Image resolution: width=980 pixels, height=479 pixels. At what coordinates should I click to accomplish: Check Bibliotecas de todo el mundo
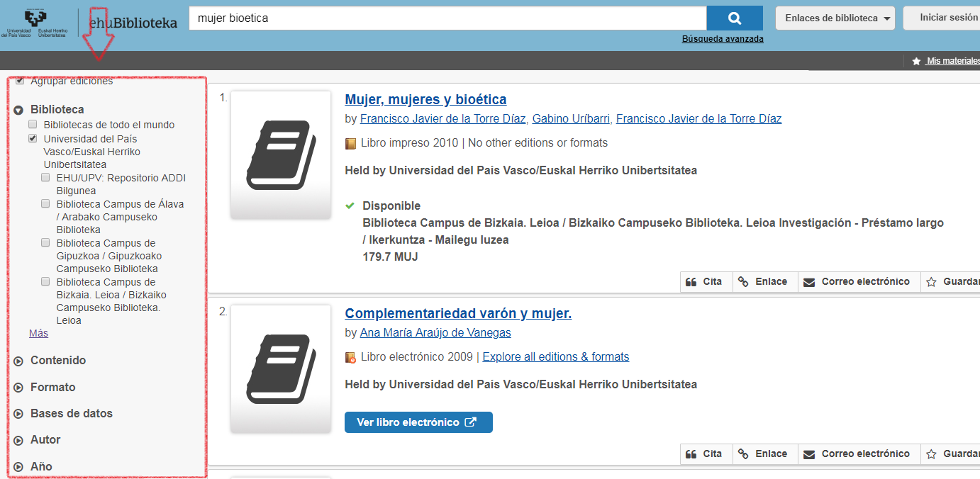(x=33, y=125)
